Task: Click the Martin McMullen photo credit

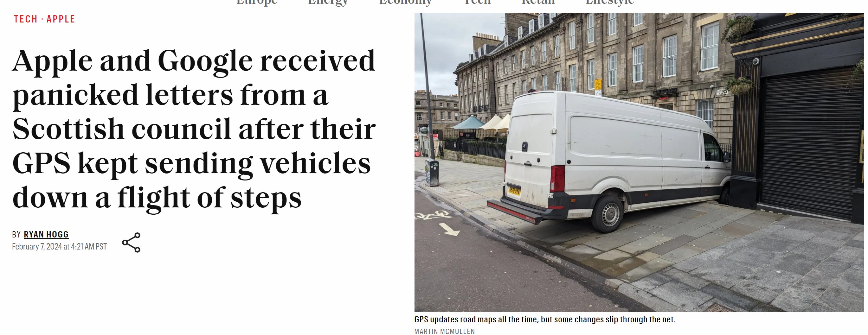Action: coord(444,331)
